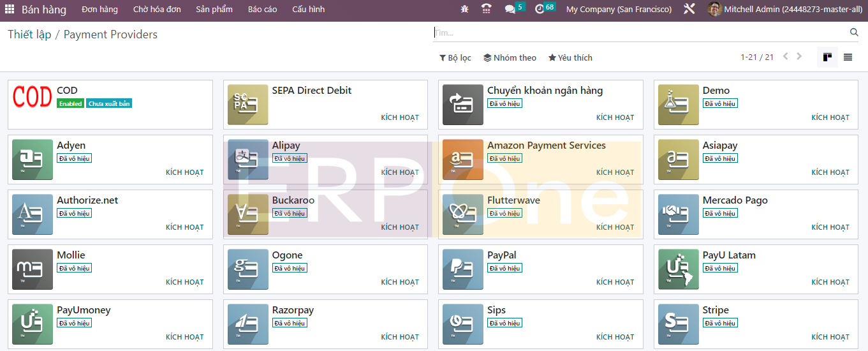Open the Cấu hình menu
868x351 pixels.
click(308, 10)
